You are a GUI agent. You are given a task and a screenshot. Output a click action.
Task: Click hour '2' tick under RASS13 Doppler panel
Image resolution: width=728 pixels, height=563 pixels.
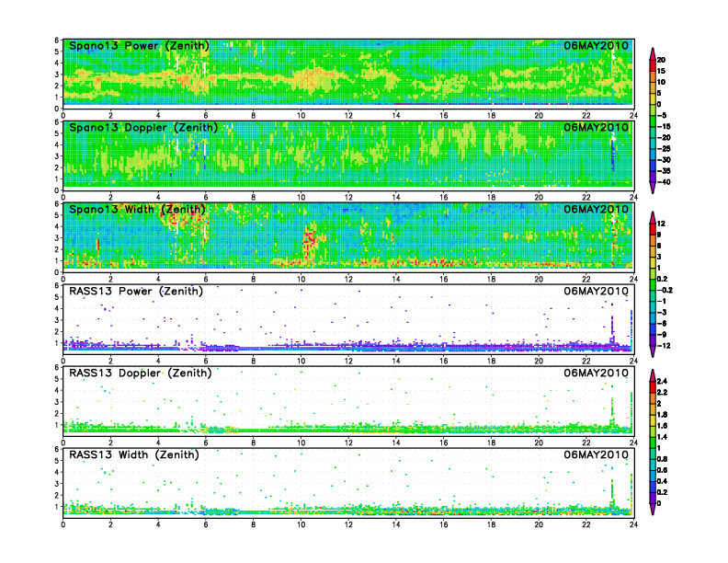tap(110, 442)
